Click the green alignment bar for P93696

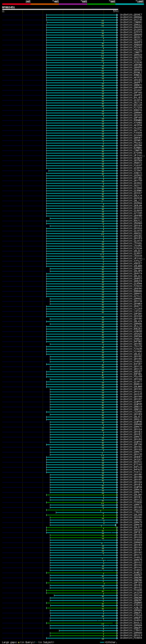point(82,502)
